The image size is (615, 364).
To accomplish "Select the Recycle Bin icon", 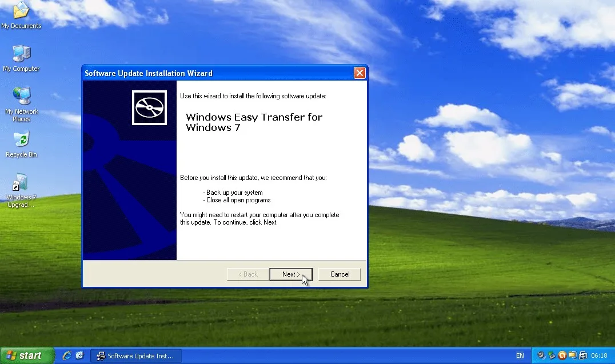I will [21, 145].
